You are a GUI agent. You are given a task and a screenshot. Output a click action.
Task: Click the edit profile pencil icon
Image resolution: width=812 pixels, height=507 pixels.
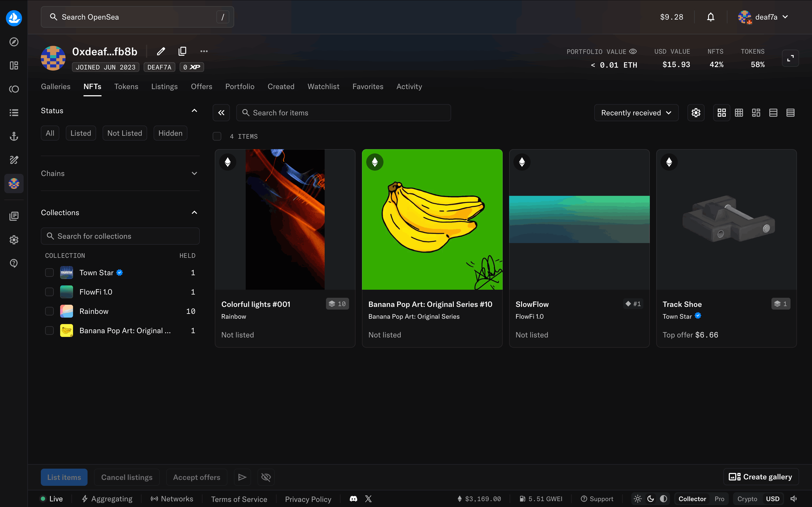(161, 51)
